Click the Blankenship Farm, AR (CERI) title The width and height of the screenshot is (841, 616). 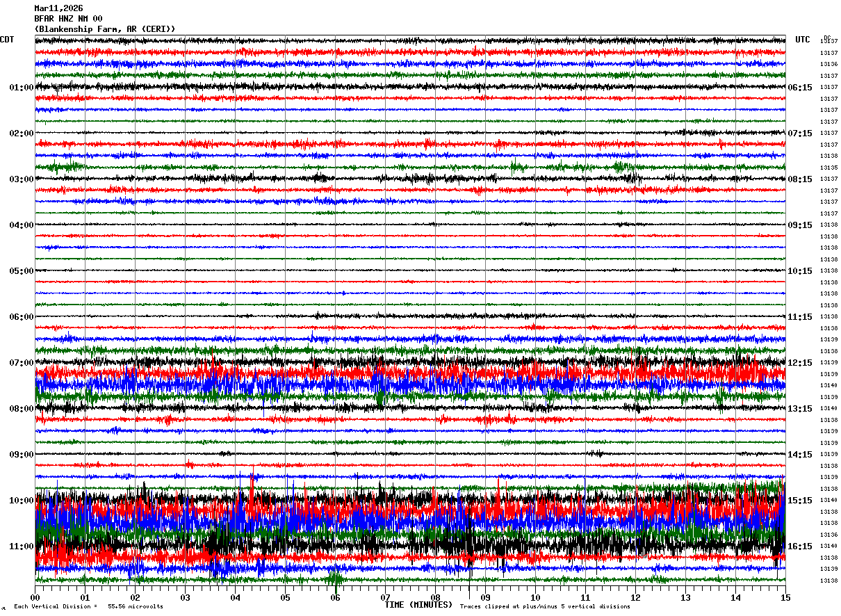pos(105,29)
